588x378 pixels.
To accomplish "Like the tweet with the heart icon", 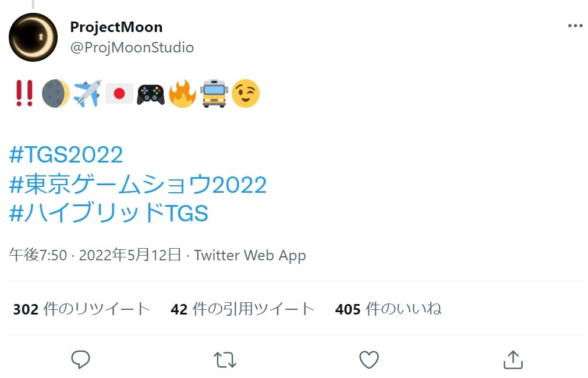I will coord(369,359).
